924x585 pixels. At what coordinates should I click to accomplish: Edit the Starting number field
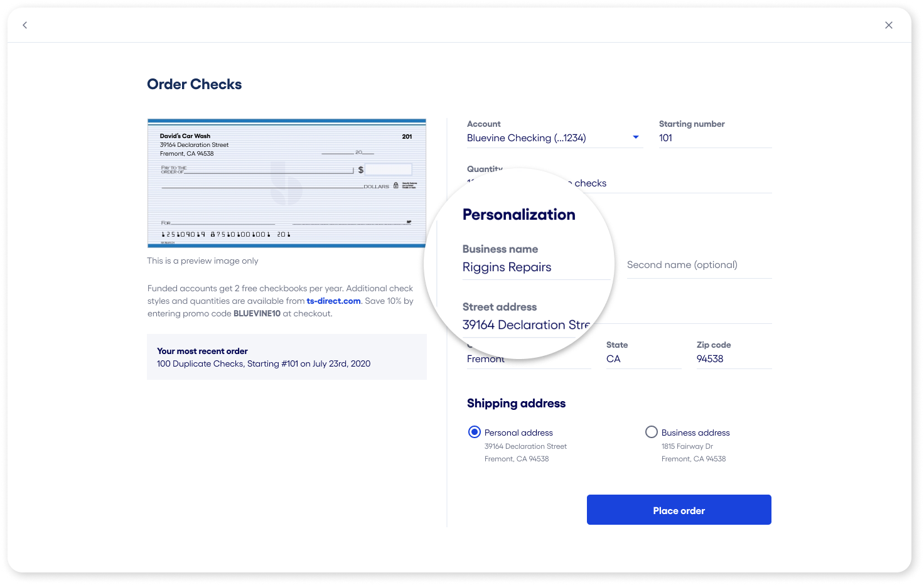[714, 138]
